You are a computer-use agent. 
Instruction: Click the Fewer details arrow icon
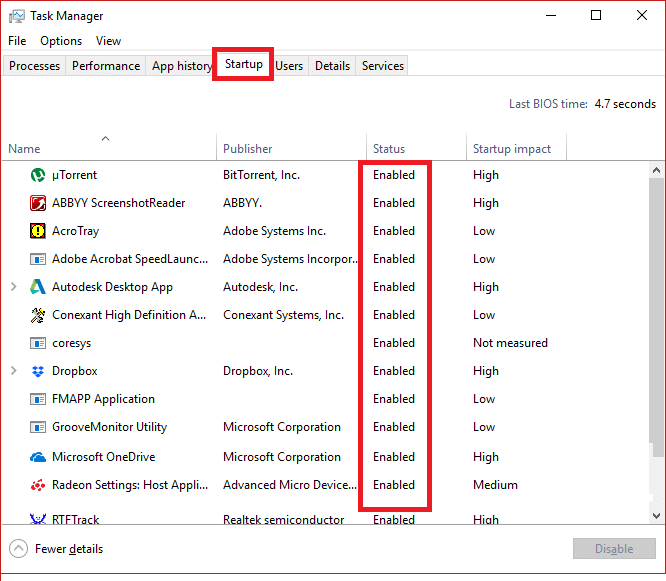tap(19, 549)
